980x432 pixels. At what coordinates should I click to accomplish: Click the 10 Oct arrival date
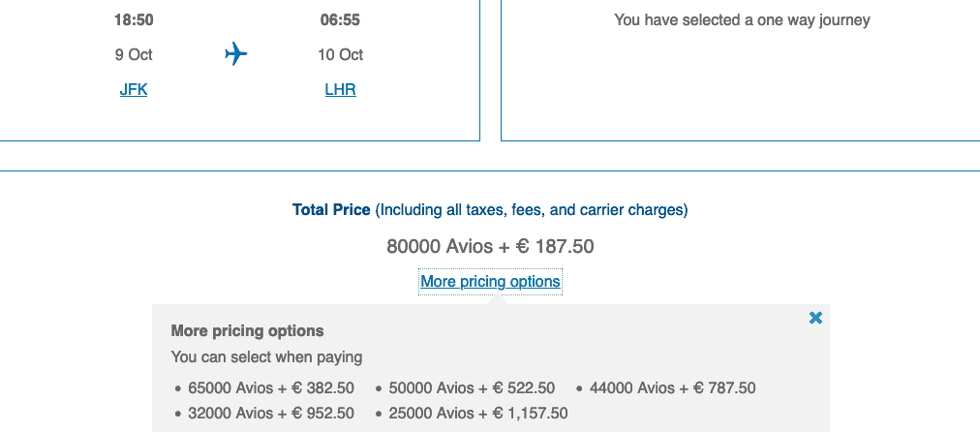(340, 54)
